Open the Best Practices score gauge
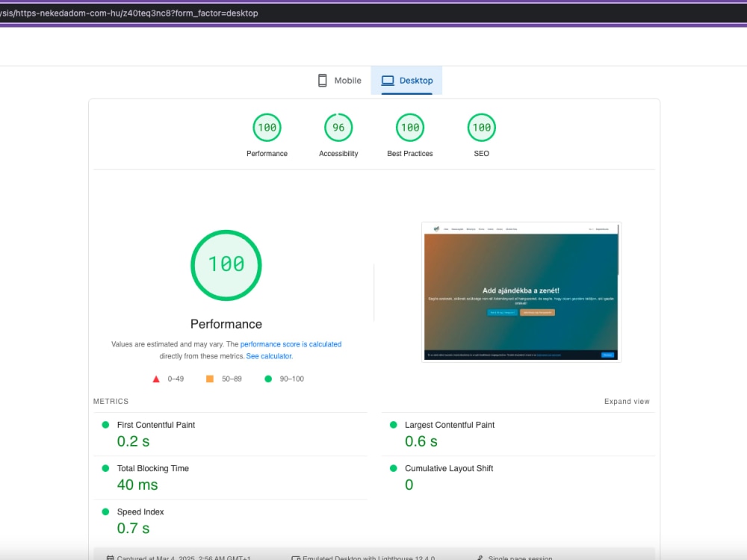This screenshot has width=747, height=560. coord(409,128)
